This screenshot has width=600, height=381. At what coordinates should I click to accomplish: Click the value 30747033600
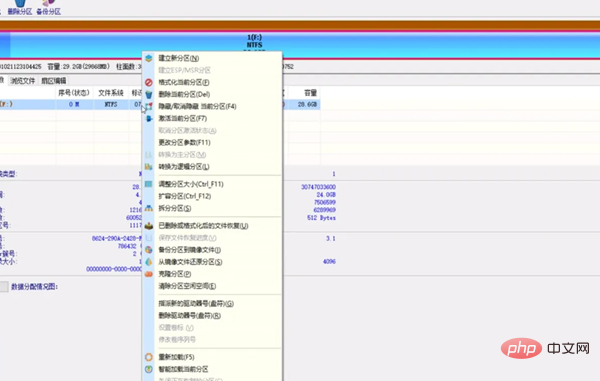click(318, 187)
